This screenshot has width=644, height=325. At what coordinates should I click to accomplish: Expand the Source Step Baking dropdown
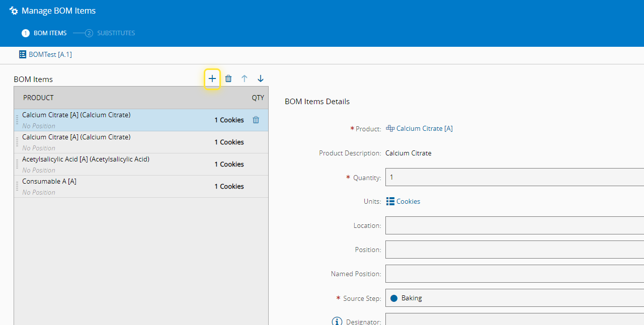click(x=514, y=298)
